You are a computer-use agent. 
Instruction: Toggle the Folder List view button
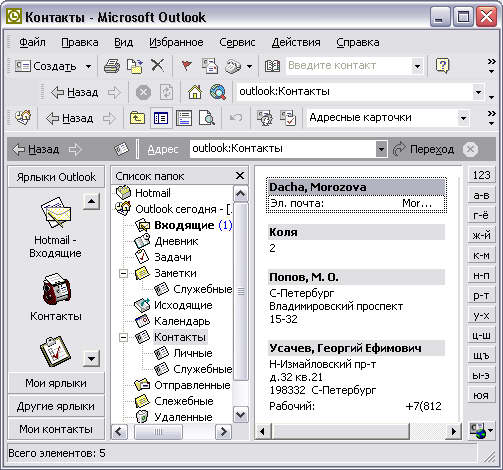click(161, 118)
